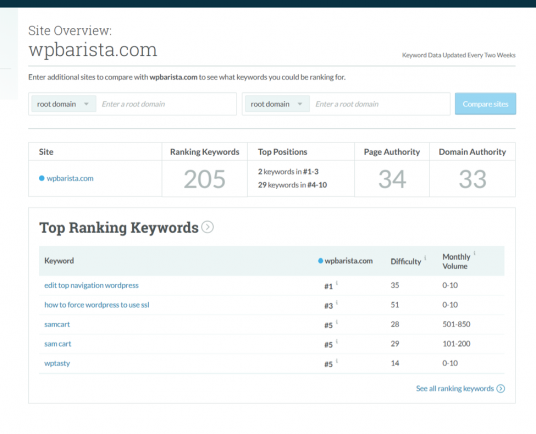Click the Keyword column header
The height and width of the screenshot is (434, 536).
point(59,261)
